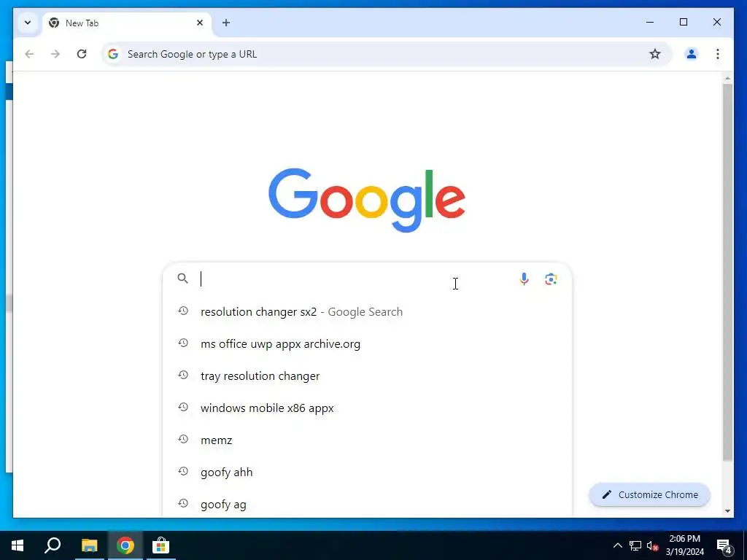The width and height of the screenshot is (747, 560).
Task: Click the back navigation arrow
Action: click(29, 54)
